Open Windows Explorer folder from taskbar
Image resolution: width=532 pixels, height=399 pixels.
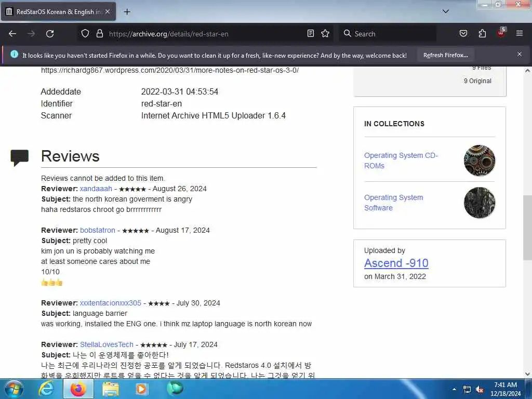111,389
